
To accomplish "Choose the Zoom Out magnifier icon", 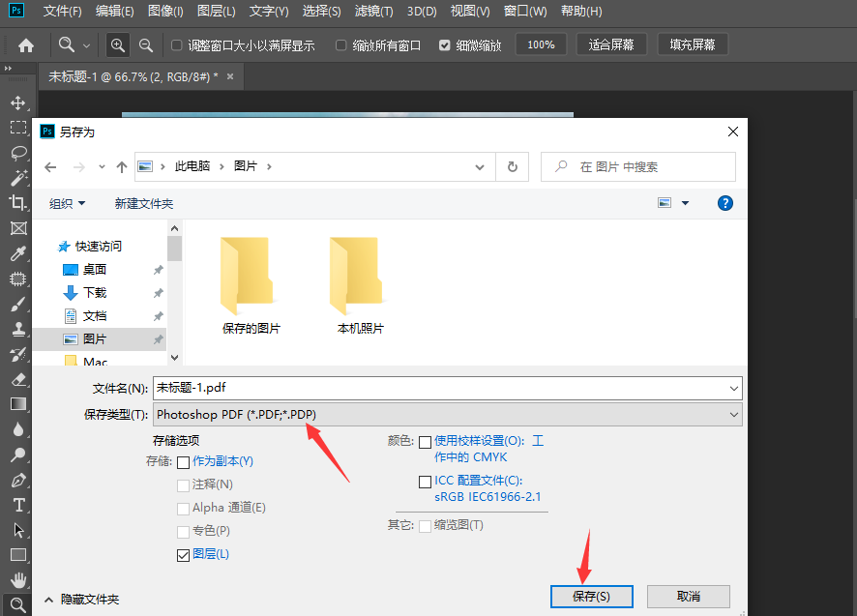I will 145,44.
